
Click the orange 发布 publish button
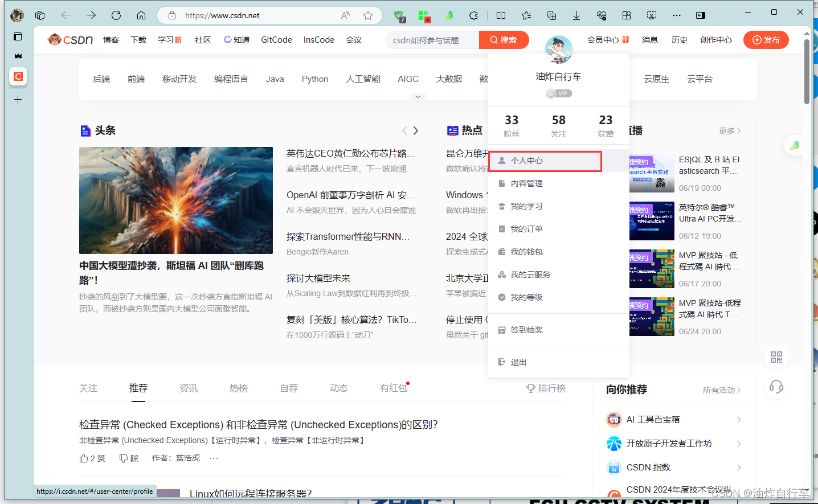[x=766, y=40]
